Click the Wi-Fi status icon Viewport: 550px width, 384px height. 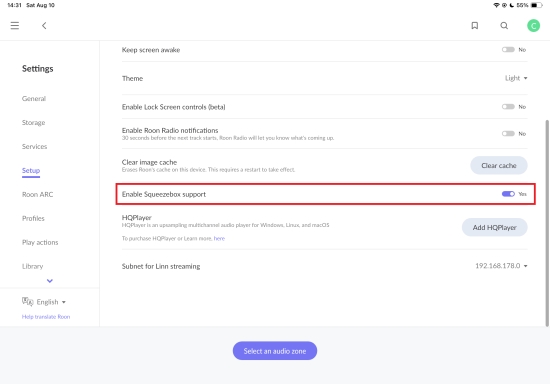[x=496, y=5]
